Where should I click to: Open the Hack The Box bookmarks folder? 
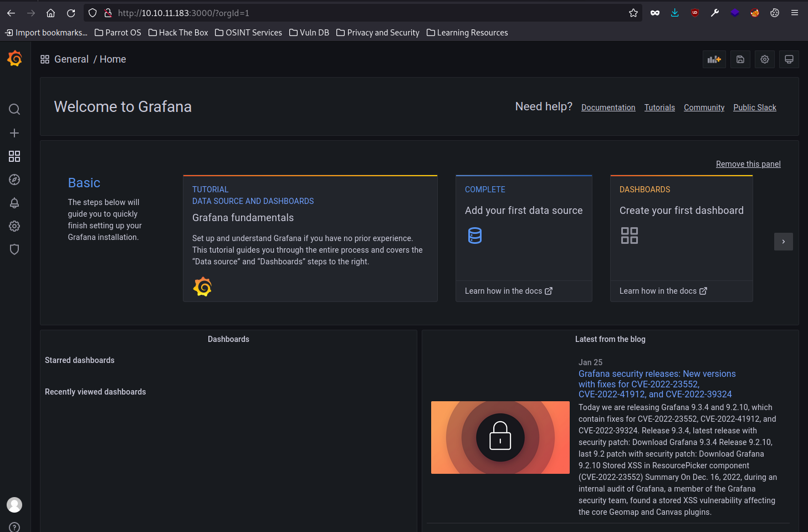click(x=178, y=33)
